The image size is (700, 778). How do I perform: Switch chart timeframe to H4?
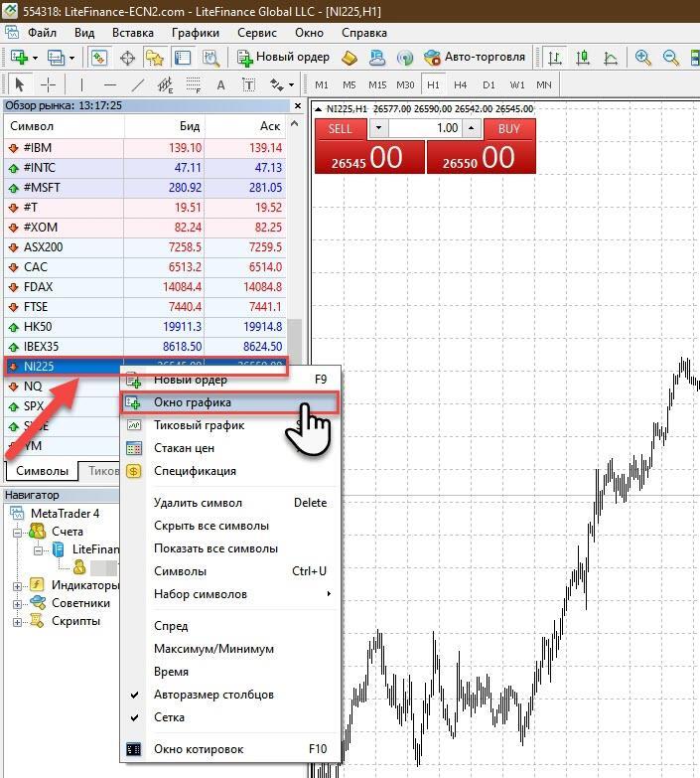[461, 84]
